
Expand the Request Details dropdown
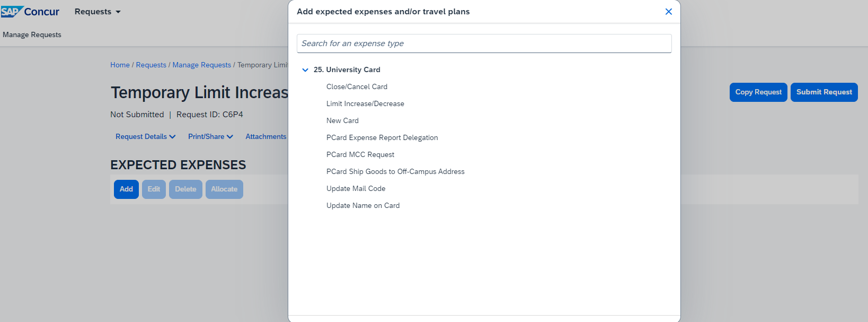point(145,137)
